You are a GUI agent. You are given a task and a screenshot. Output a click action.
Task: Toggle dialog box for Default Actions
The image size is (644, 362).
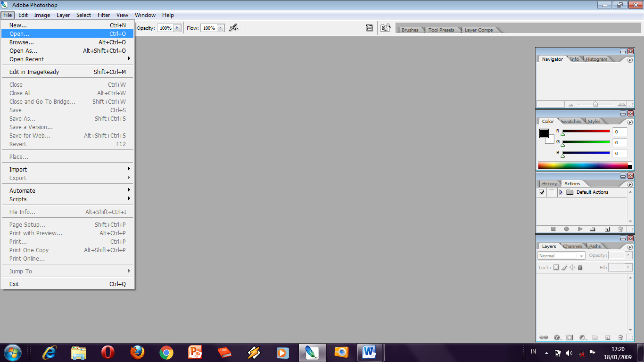tap(551, 192)
